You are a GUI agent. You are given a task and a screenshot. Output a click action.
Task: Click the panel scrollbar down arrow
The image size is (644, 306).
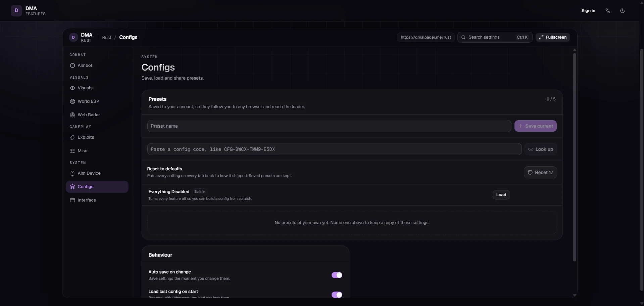pyautogui.click(x=575, y=295)
